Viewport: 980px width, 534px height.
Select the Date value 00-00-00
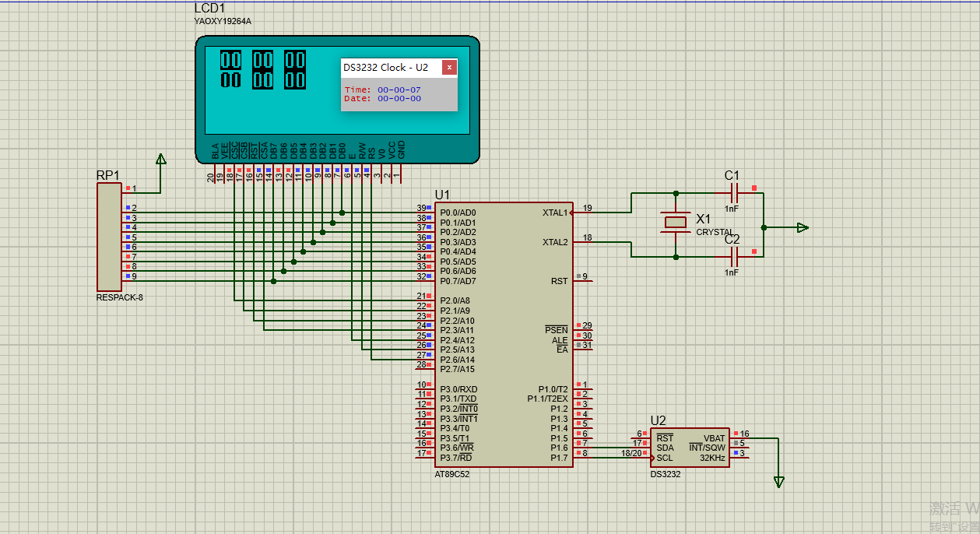[x=399, y=99]
